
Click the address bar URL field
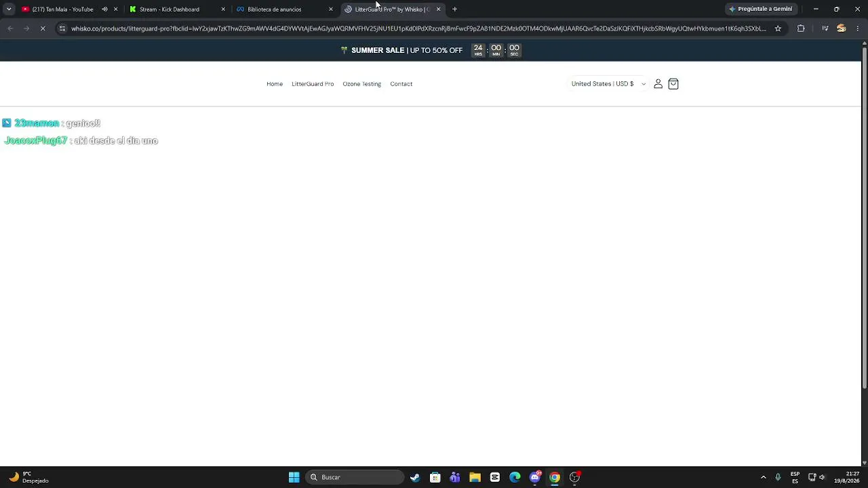tap(418, 28)
